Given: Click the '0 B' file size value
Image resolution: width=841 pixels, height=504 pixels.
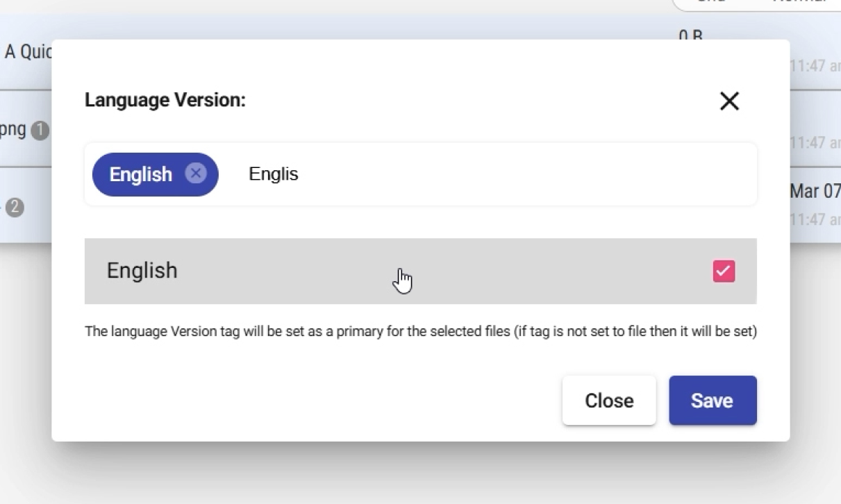Looking at the screenshot, I should tap(690, 35).
